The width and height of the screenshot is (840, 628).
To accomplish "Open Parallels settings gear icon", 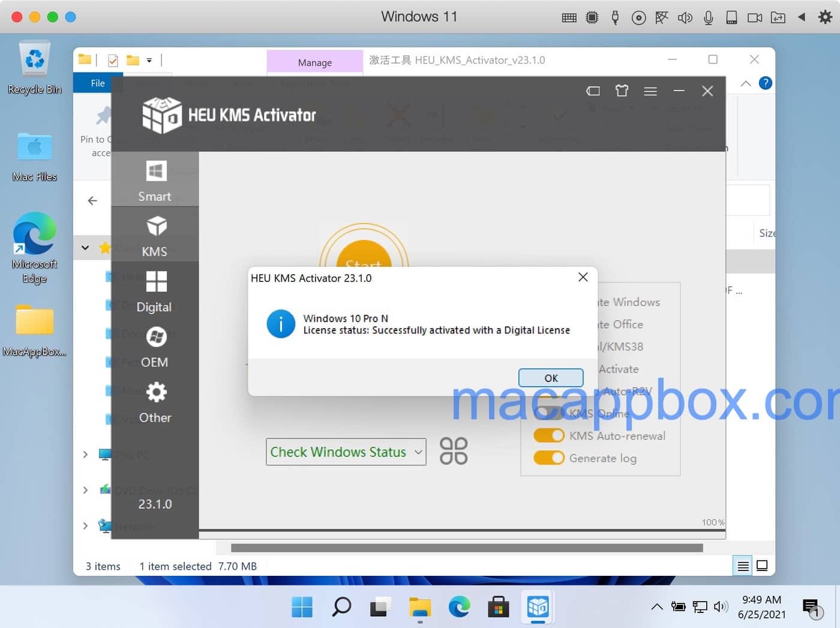I will pyautogui.click(x=826, y=17).
